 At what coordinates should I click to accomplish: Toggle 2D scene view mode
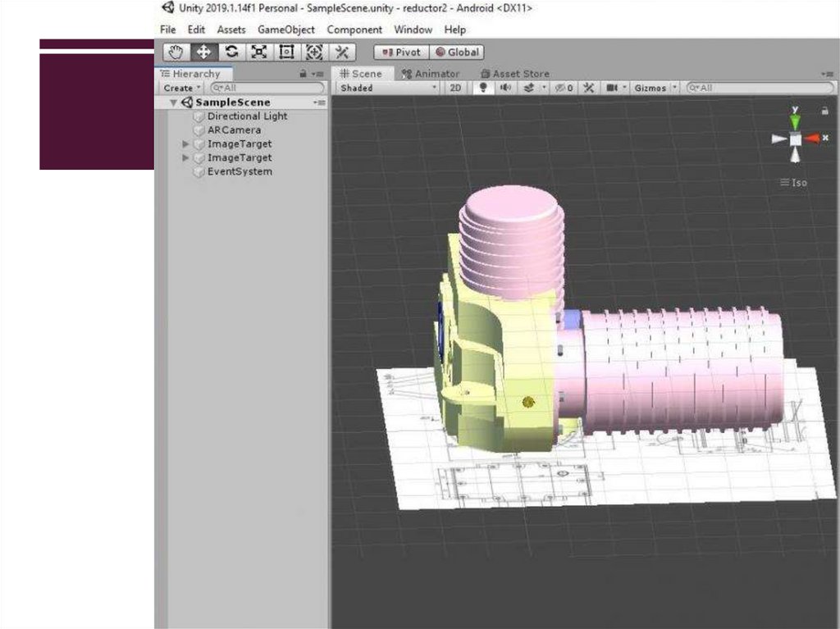point(455,88)
